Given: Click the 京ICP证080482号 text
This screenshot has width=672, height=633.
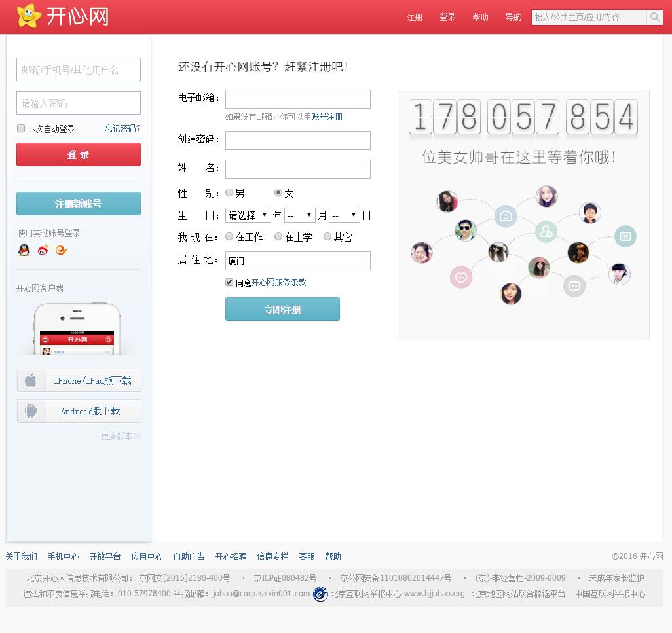Looking at the screenshot, I should click(x=285, y=578).
